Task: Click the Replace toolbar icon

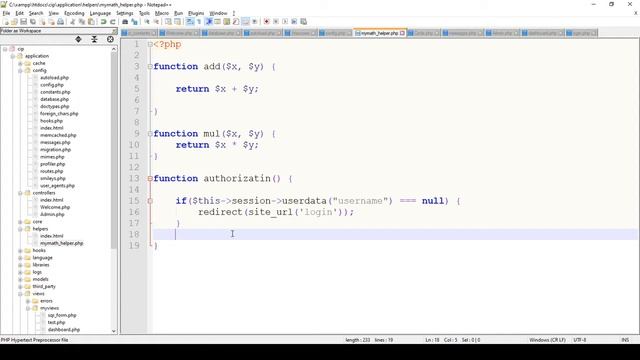Action: 134,22
